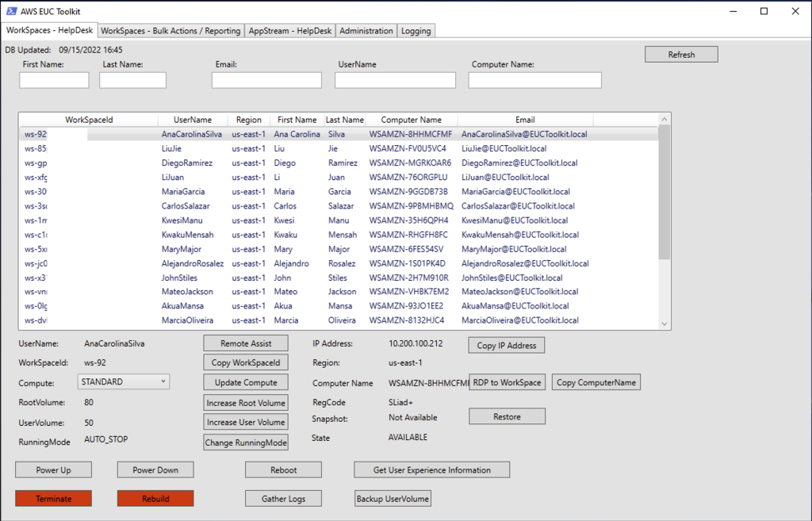812x521 pixels.
Task: Rebuild the selected workspace
Action: pyautogui.click(x=155, y=498)
